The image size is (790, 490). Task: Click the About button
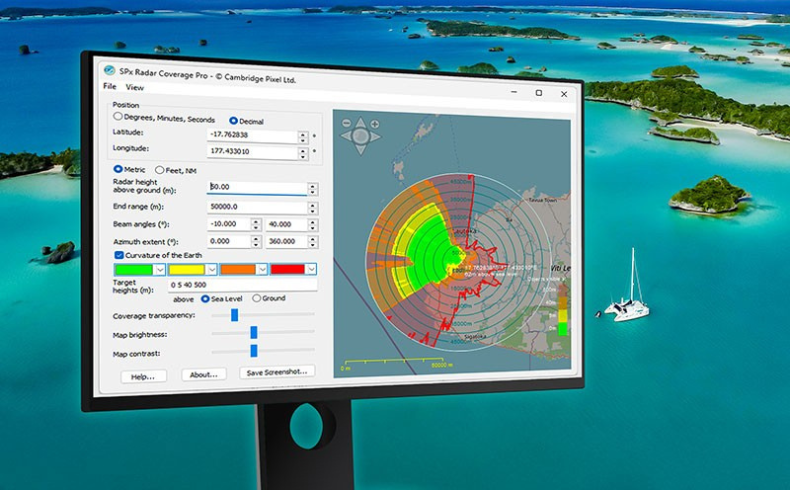point(204,375)
